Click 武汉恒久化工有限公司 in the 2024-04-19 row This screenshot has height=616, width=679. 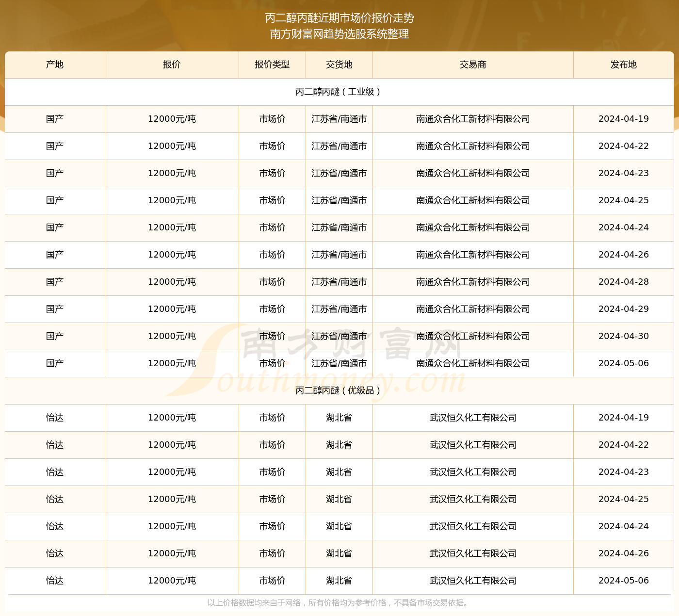point(473,418)
